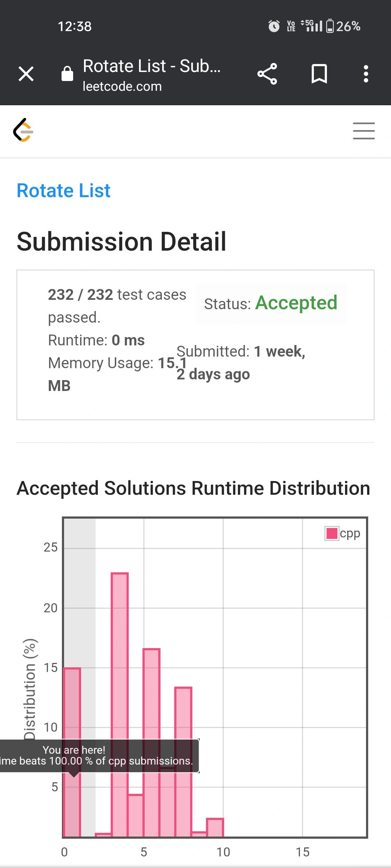The height and width of the screenshot is (868, 391).
Task: Close the browser custom tab
Action: click(26, 74)
